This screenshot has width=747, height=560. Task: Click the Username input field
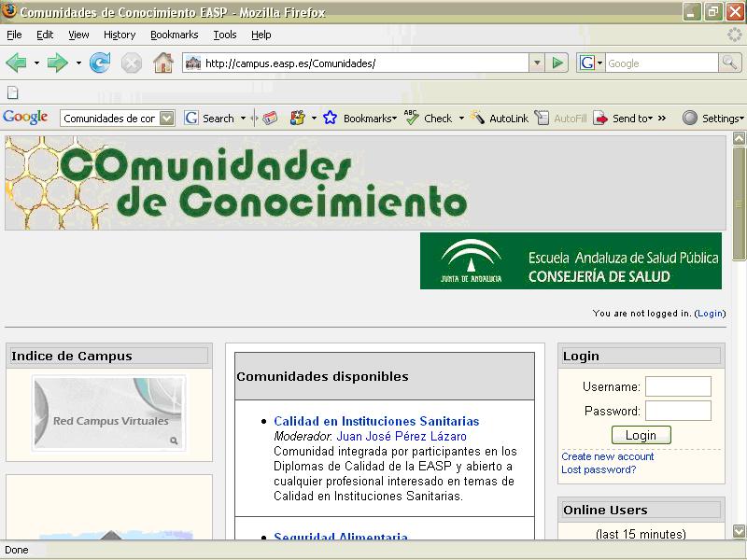[x=678, y=386]
